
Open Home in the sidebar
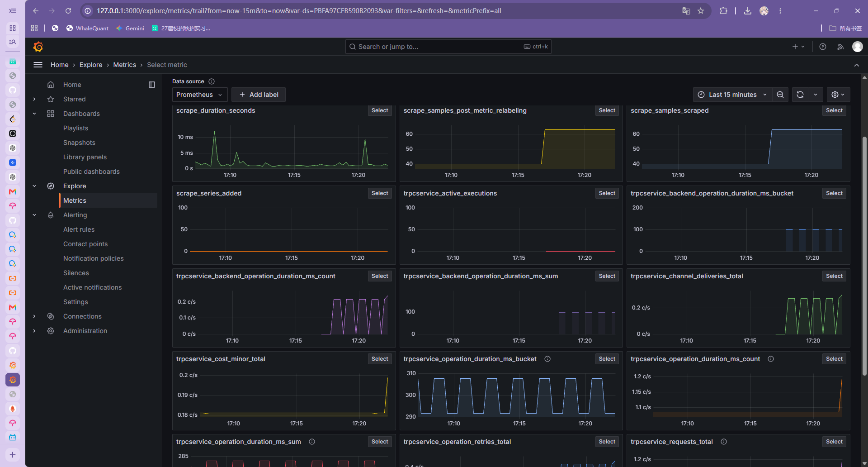72,85
